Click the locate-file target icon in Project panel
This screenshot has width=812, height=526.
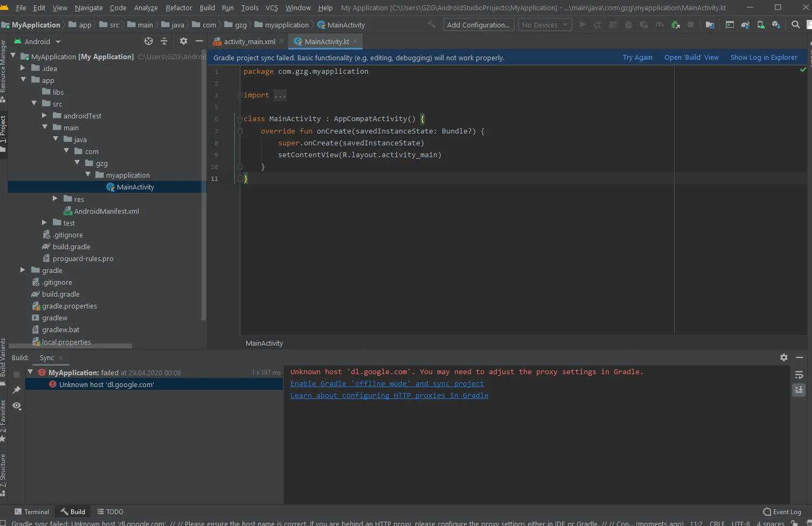tap(149, 41)
